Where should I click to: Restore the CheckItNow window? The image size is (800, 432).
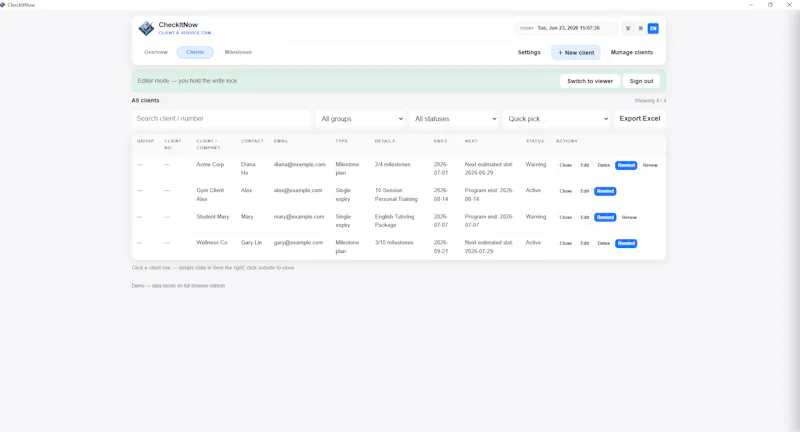coord(770,5)
